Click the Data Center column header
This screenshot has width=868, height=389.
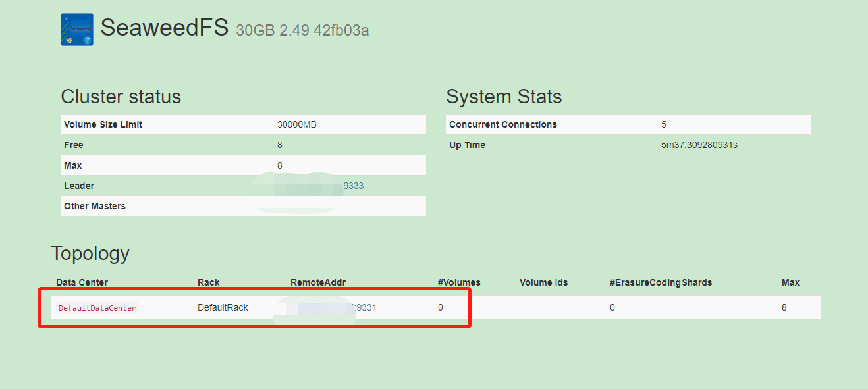pyautogui.click(x=82, y=282)
